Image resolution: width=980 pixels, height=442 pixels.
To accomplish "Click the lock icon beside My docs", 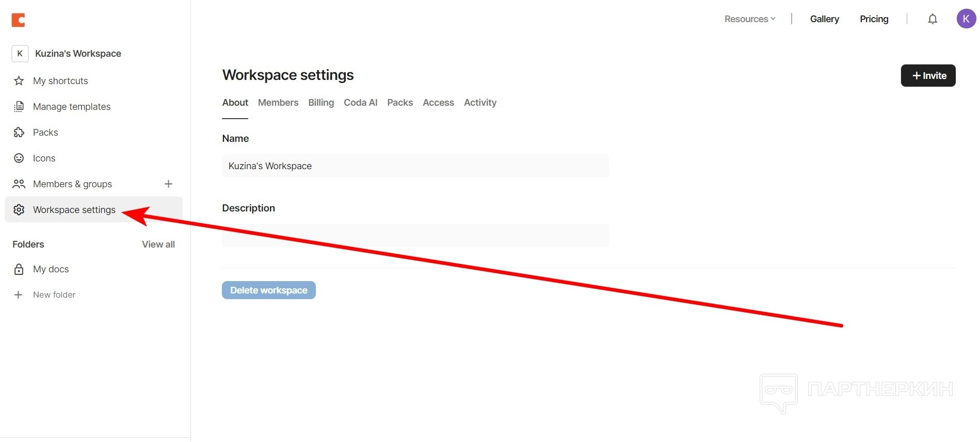I will [x=19, y=269].
